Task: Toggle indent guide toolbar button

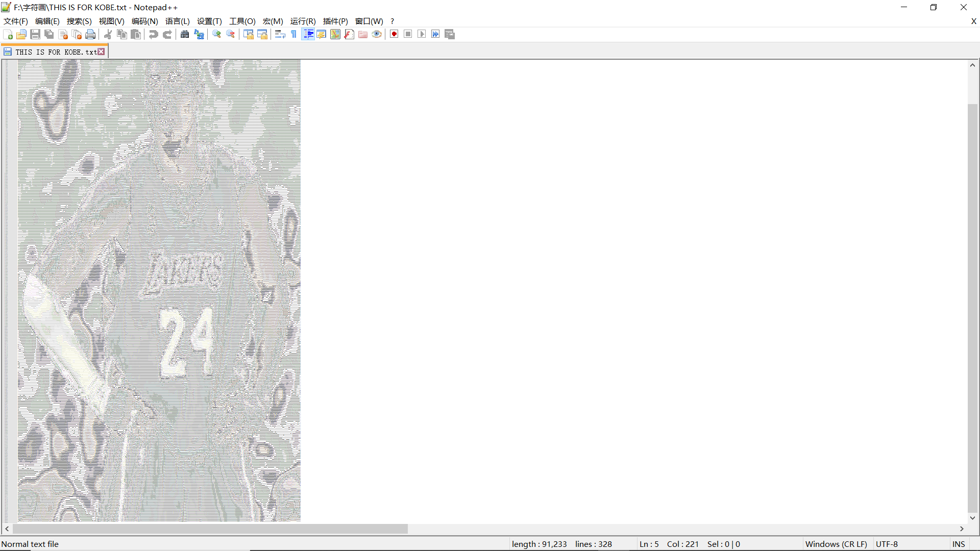Action: click(308, 34)
